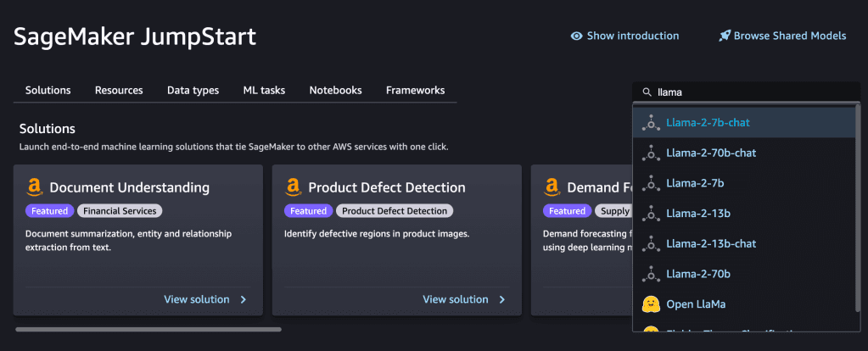Click the model icon beside the Llama-2-70b result

(x=652, y=274)
